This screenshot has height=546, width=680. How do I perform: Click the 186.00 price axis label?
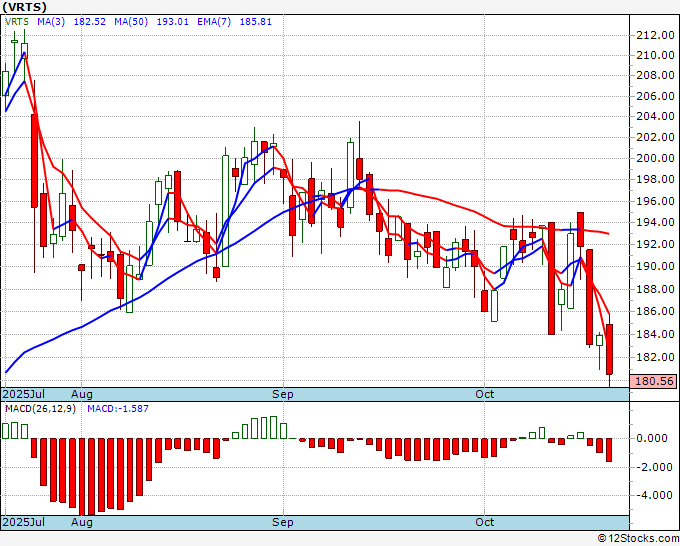pyautogui.click(x=655, y=311)
